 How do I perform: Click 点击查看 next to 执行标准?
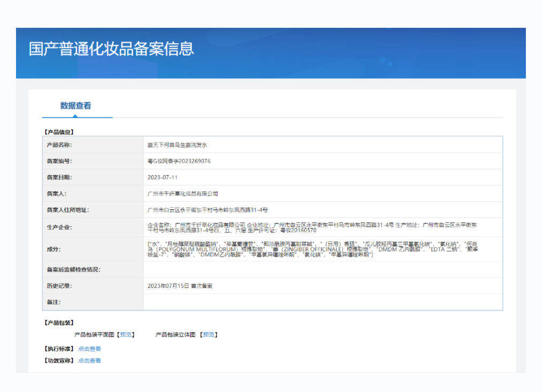[89, 349]
